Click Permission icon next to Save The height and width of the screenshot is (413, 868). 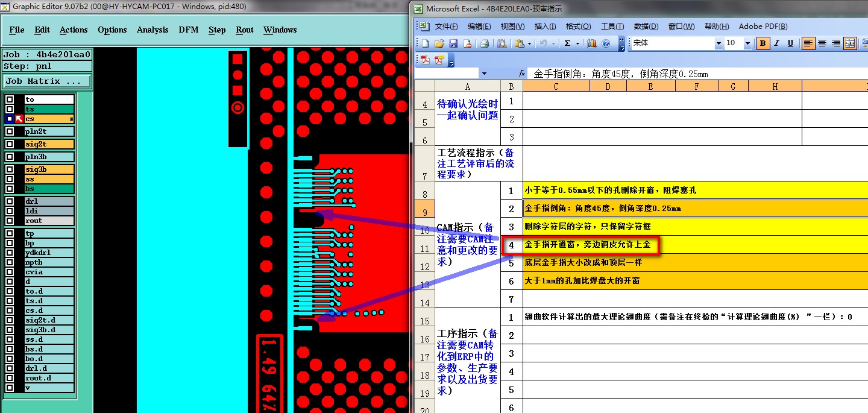[467, 43]
